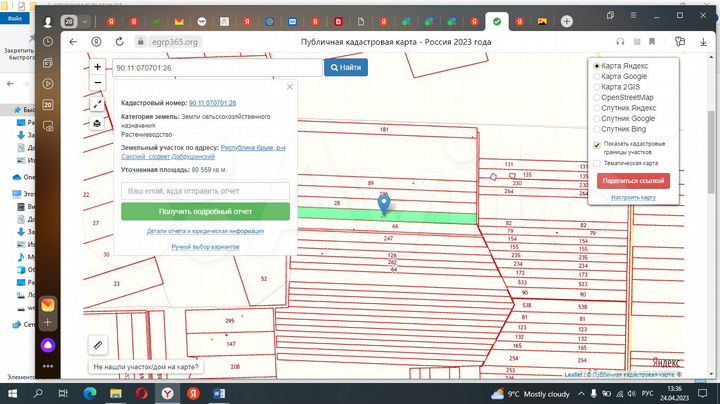Open browser hamburger menu icon
The height and width of the screenshot is (404, 720).
[x=634, y=16]
